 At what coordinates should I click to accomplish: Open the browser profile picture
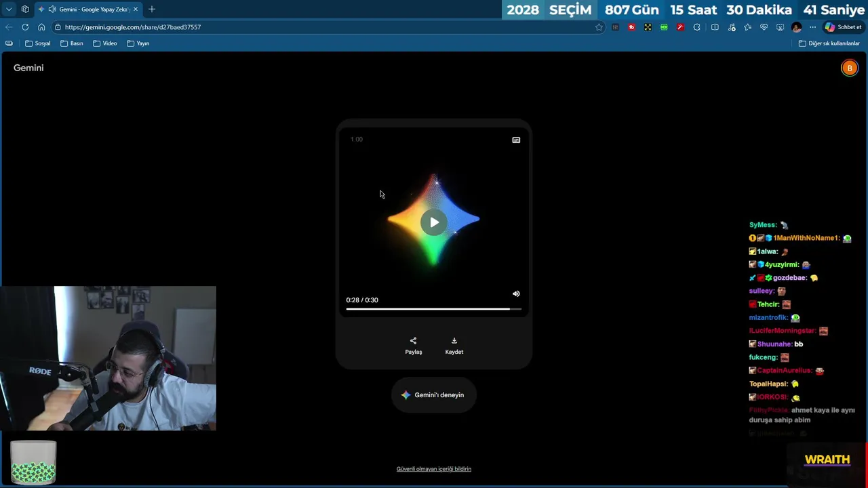pyautogui.click(x=796, y=27)
